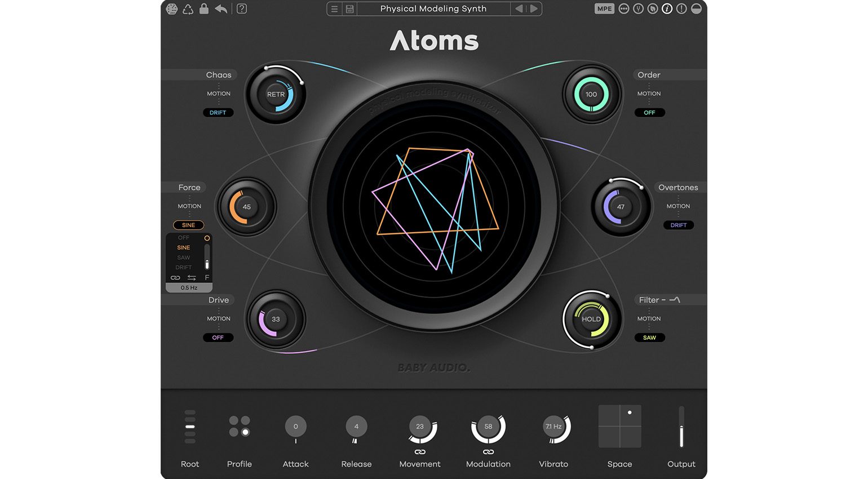Click the Order label
Image resolution: width=868 pixels, height=479 pixels.
pyautogui.click(x=649, y=75)
